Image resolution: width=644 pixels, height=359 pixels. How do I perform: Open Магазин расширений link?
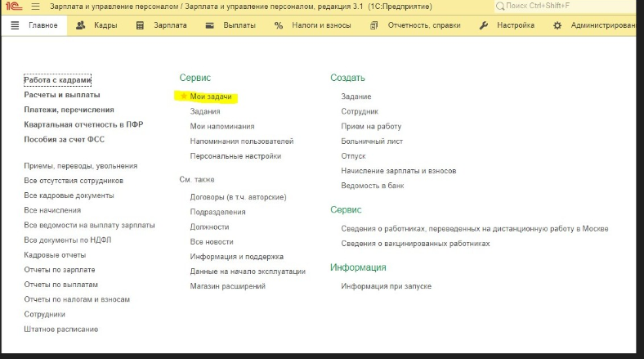click(x=227, y=286)
